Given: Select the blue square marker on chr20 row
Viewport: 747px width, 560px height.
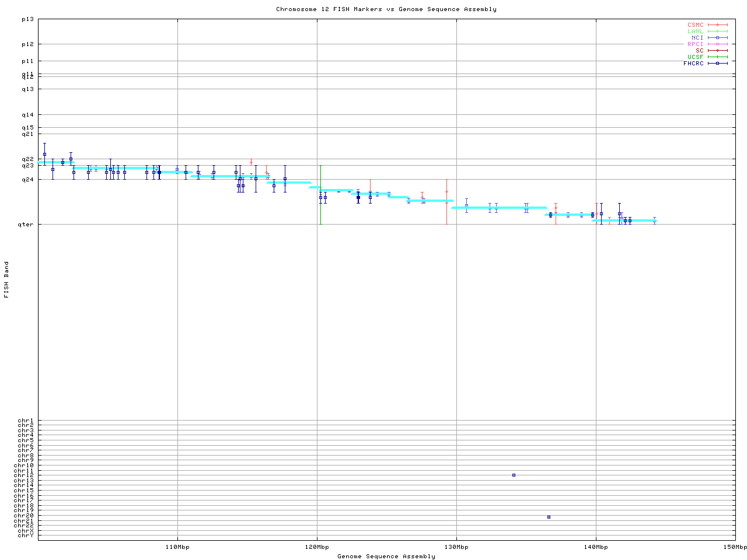Looking at the screenshot, I should tap(549, 517).
